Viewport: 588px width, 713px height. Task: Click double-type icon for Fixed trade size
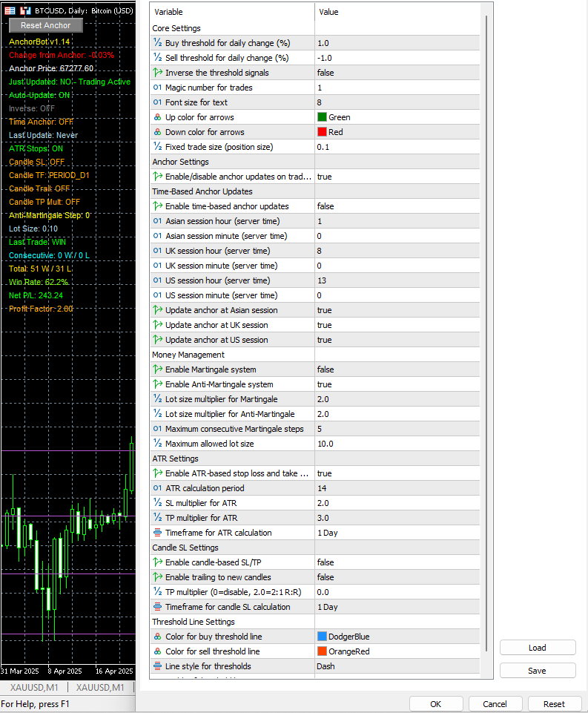(x=158, y=147)
